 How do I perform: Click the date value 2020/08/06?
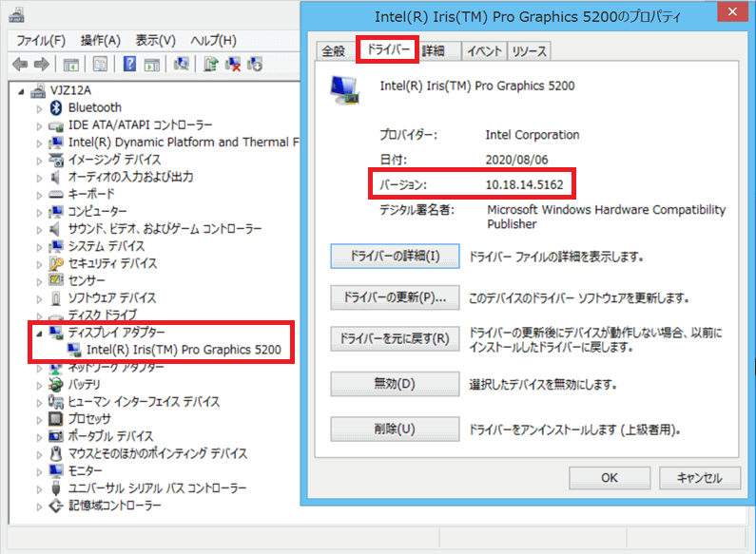coord(516,160)
